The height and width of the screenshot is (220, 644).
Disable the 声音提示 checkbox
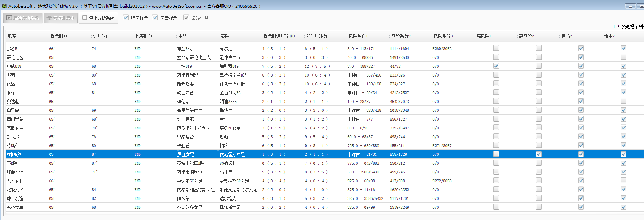[155, 18]
